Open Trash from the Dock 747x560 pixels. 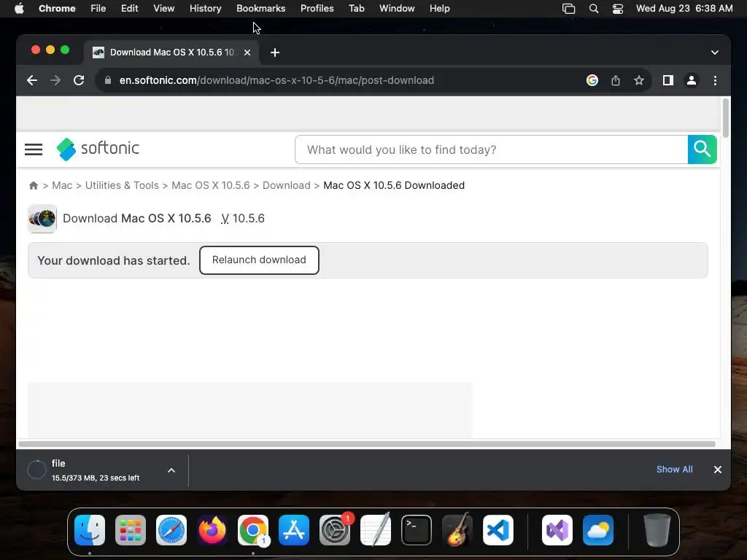coord(657,530)
